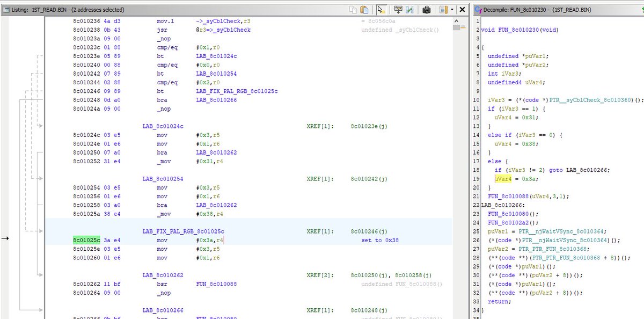Click label LAB_FIX_PAL_RGB_8c01025c header
The image size is (644, 319).
[x=183, y=231]
